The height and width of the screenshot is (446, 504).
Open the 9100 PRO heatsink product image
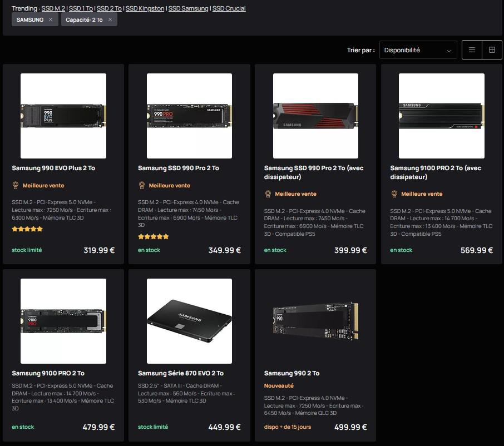click(x=441, y=116)
